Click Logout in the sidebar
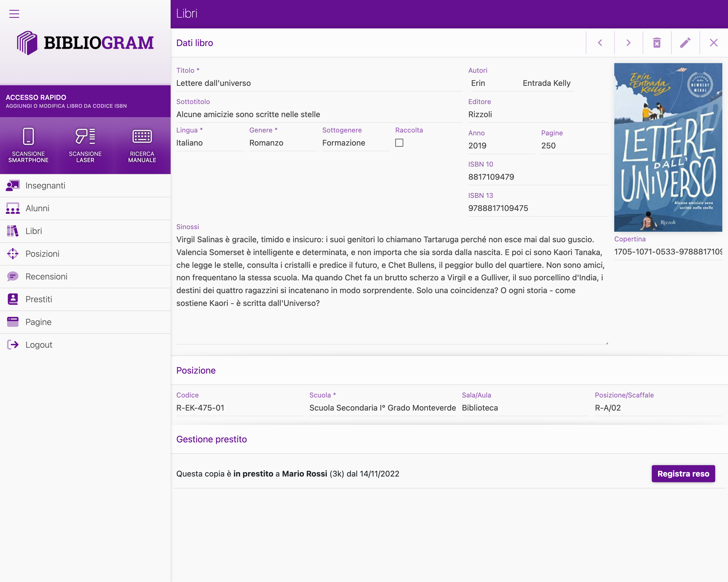The width and height of the screenshot is (728, 582). pyautogui.click(x=39, y=345)
